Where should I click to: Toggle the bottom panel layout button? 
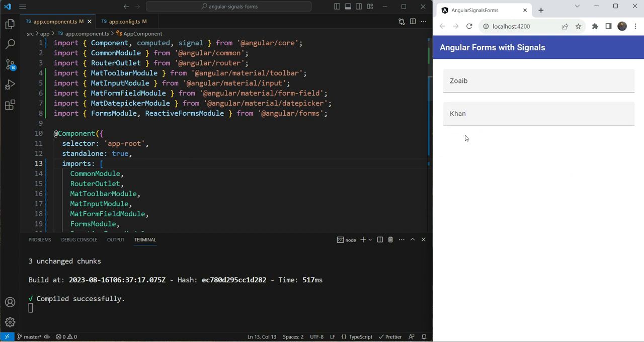pyautogui.click(x=348, y=7)
